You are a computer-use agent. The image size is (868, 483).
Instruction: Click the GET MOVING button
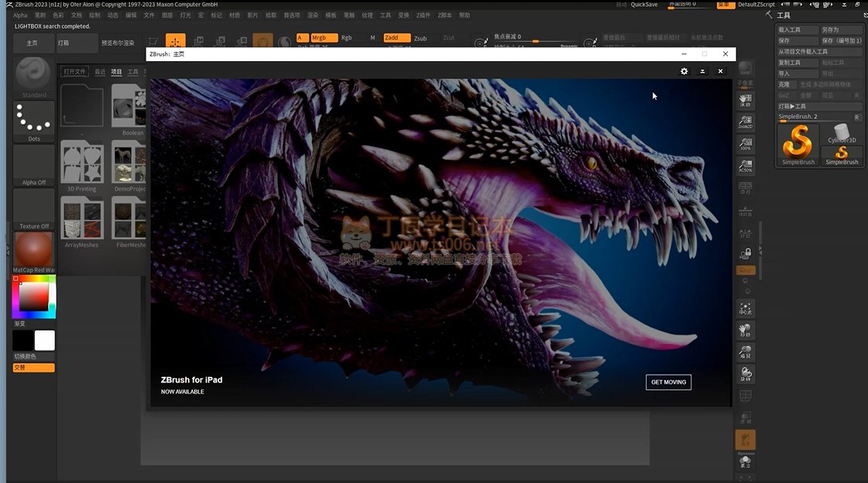coord(668,382)
